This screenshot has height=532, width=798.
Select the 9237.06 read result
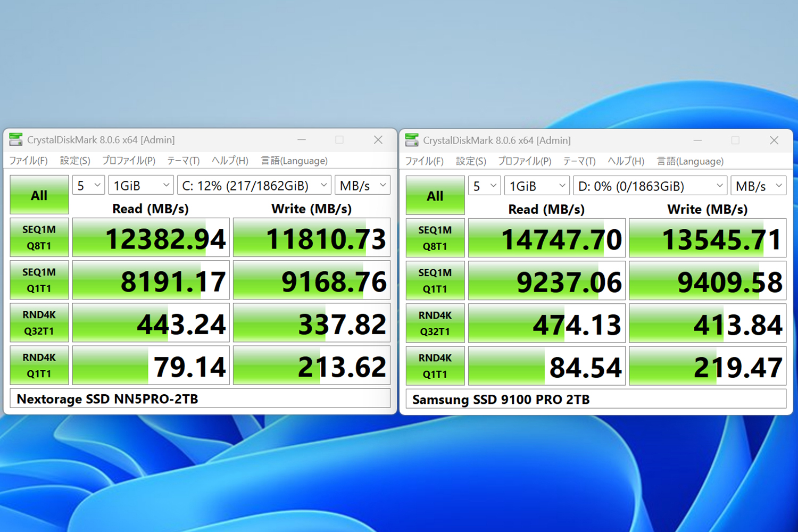pos(546,280)
